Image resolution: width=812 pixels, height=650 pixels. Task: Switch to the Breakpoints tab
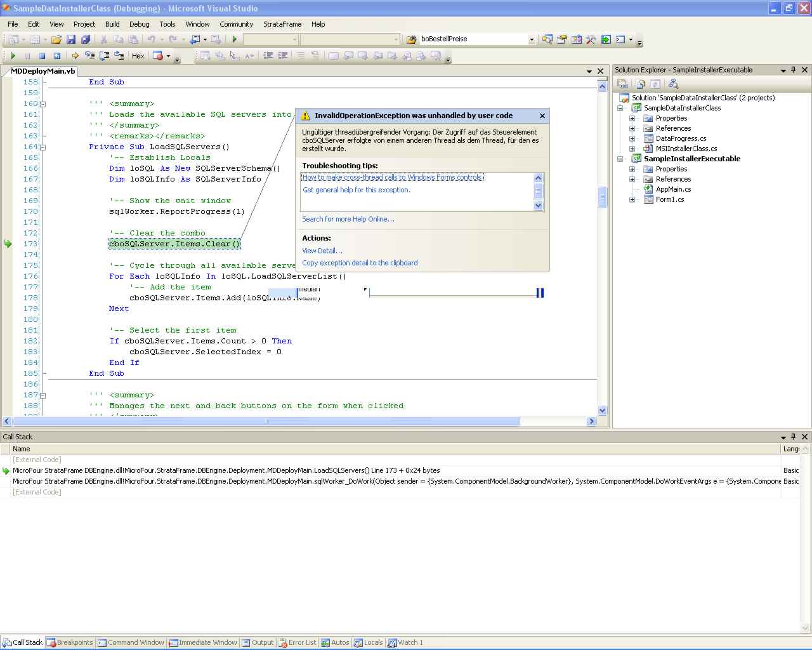tap(70, 642)
